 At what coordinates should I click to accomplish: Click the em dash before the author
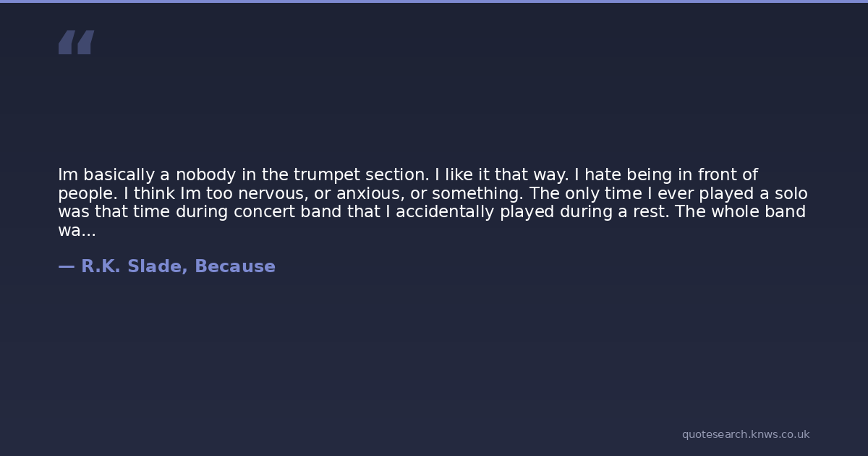click(x=66, y=266)
